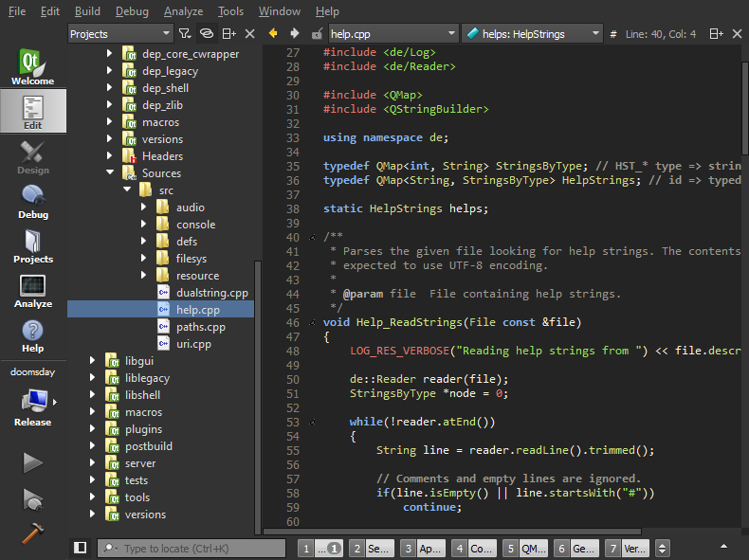Open the Build menu

click(87, 11)
